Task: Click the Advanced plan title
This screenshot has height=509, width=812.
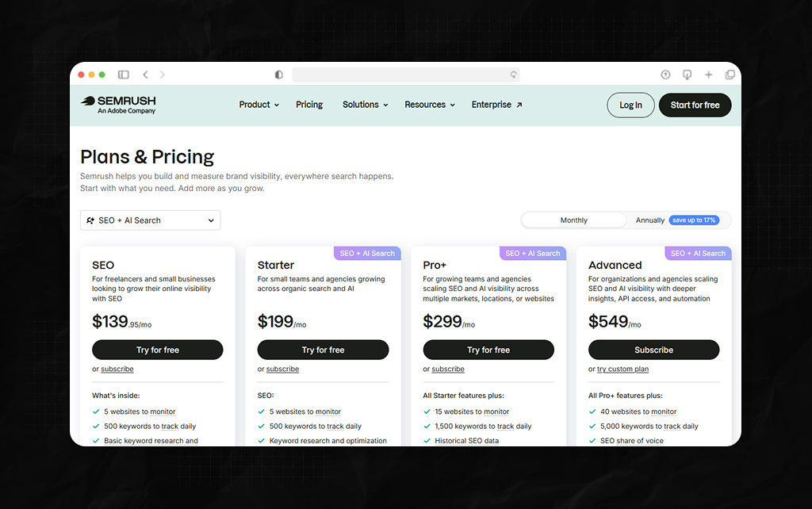Action: pos(615,265)
